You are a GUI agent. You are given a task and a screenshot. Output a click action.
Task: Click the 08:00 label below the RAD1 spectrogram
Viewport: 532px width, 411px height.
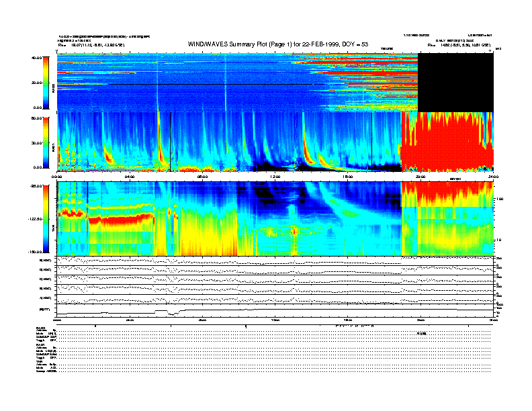(x=202, y=177)
